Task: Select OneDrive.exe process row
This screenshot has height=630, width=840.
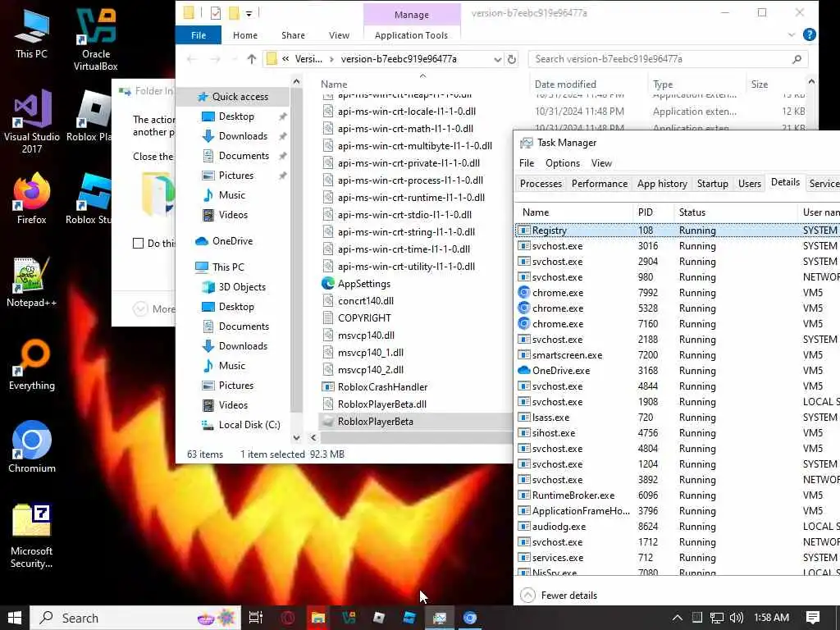Action: [x=677, y=371]
